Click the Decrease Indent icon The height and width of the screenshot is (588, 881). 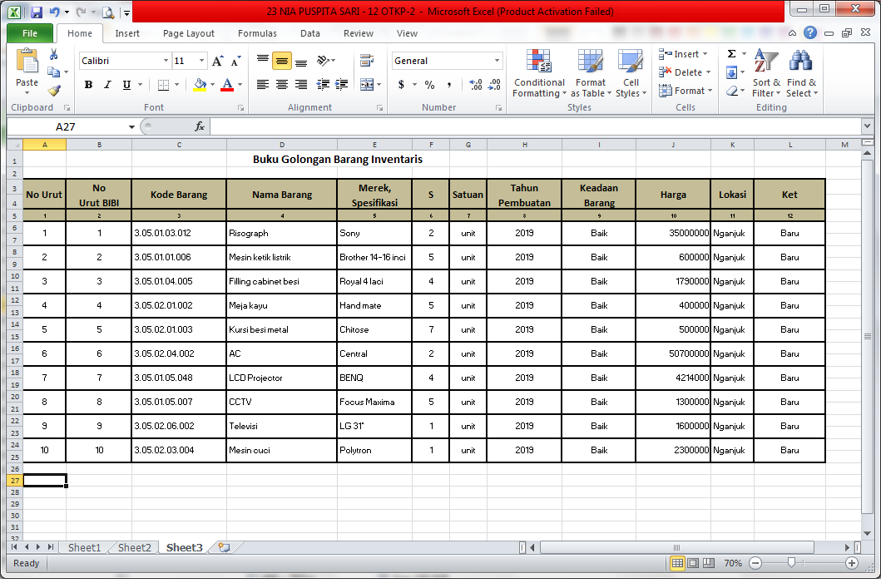pyautogui.click(x=323, y=85)
